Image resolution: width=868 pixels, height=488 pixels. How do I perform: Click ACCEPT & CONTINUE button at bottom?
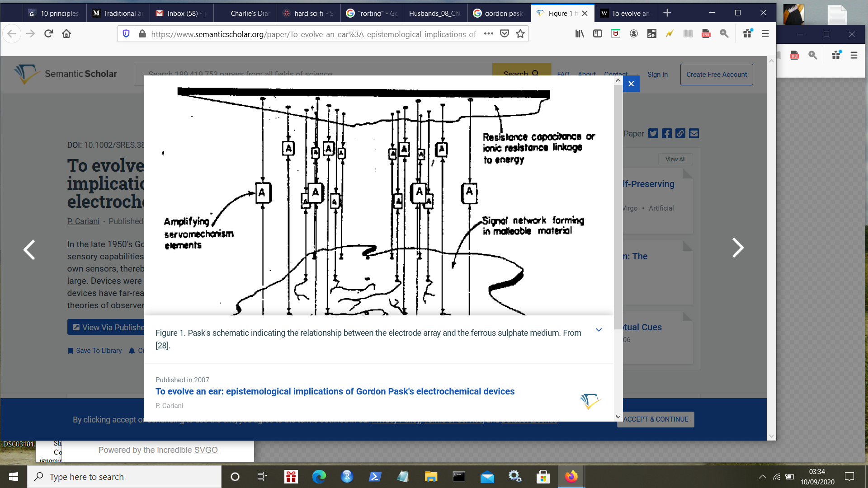pos(655,419)
